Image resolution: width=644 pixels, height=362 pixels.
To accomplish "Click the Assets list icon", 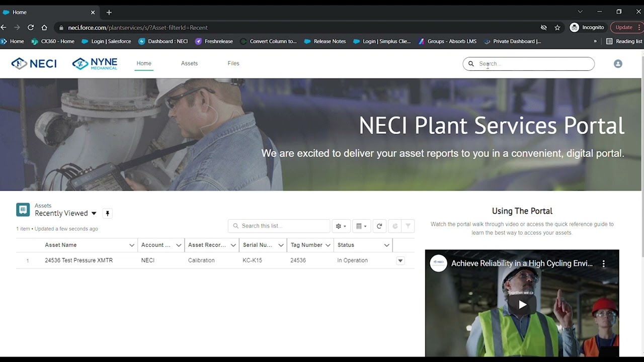I will pyautogui.click(x=23, y=210).
